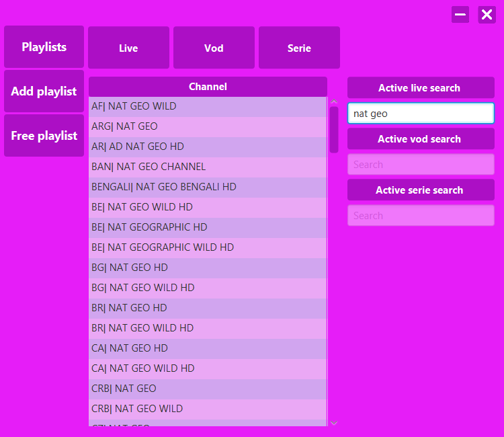This screenshot has width=504, height=437.
Task: Select channel AF| NAT GEO WILD
Action: click(x=208, y=106)
